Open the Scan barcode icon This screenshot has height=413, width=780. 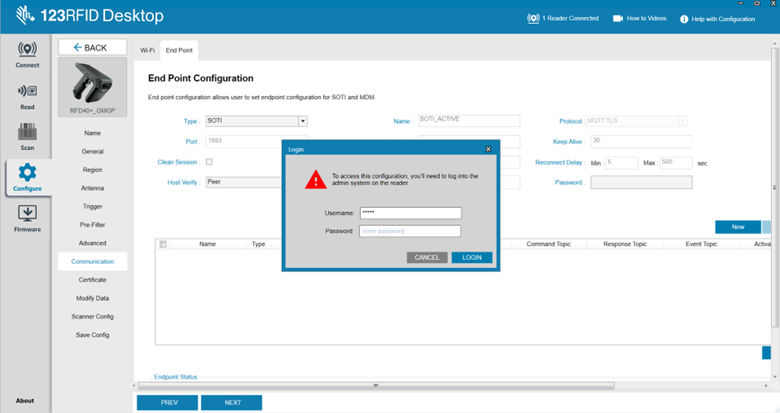pos(27,132)
